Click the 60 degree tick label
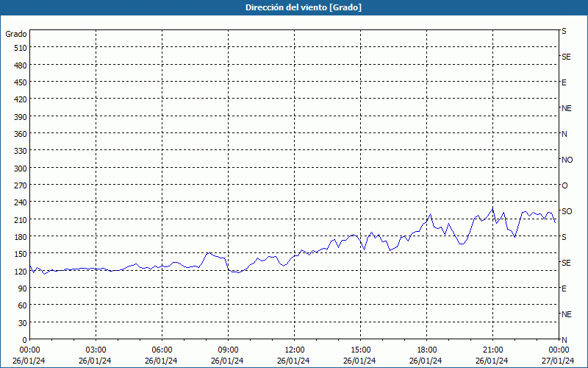Screen dimensions: 588x368 [x=23, y=305]
